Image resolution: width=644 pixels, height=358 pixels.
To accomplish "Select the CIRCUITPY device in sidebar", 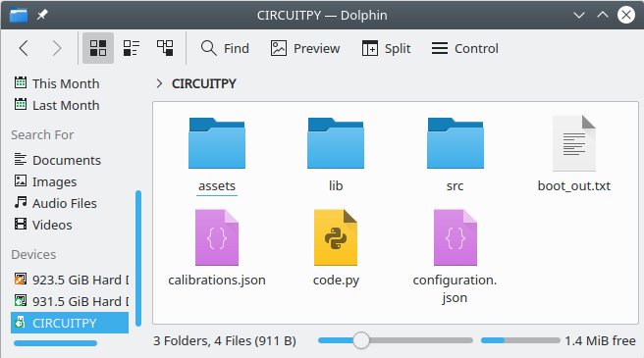I will point(70,323).
